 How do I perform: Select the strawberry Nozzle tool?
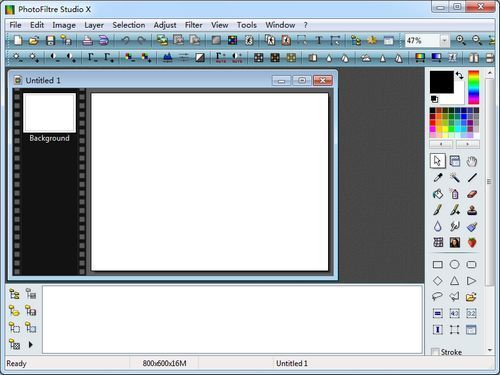point(472,243)
